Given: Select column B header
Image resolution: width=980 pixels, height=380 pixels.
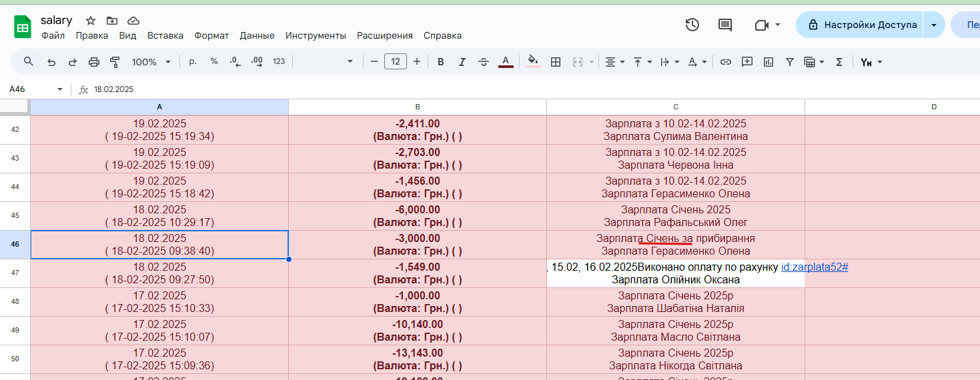Looking at the screenshot, I should click(x=418, y=107).
